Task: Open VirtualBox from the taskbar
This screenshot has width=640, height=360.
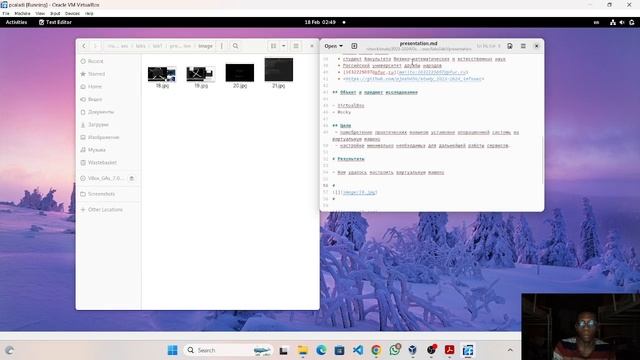Action: 413,350
